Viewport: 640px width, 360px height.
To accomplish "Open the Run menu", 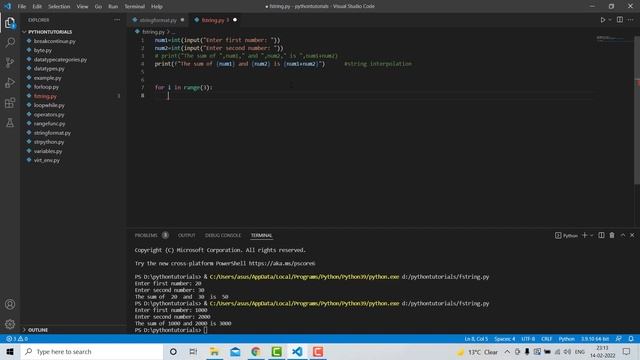I will pyautogui.click(x=113, y=7).
